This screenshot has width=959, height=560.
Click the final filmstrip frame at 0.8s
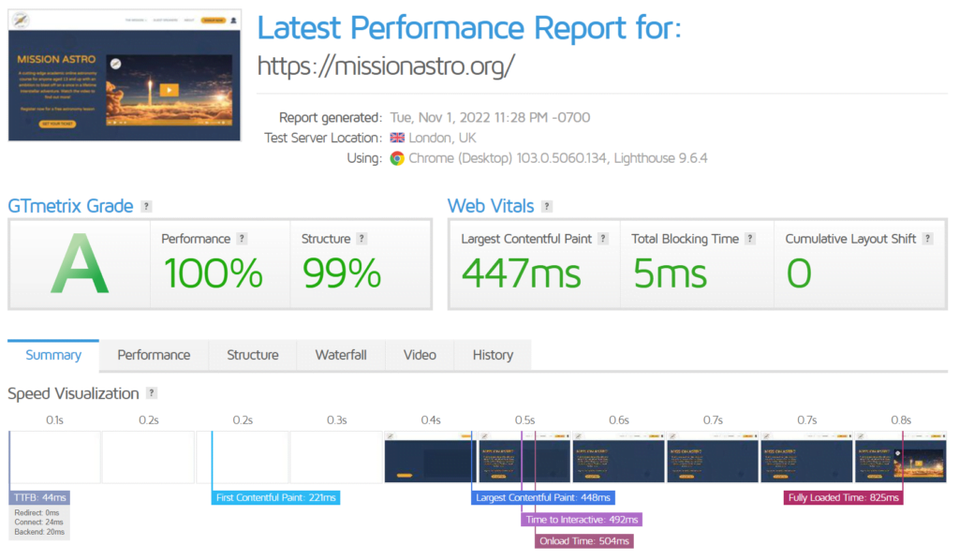(900, 457)
